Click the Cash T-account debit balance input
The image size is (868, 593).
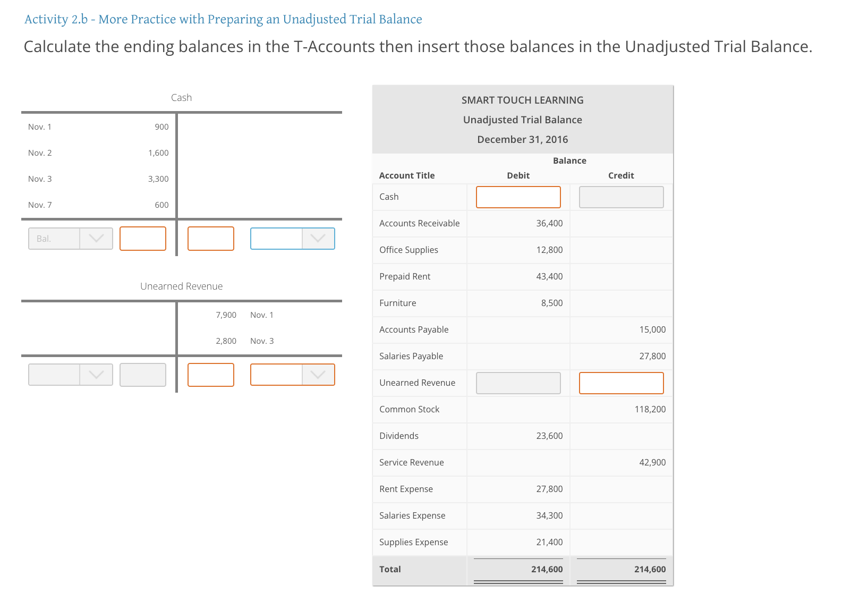pos(143,239)
